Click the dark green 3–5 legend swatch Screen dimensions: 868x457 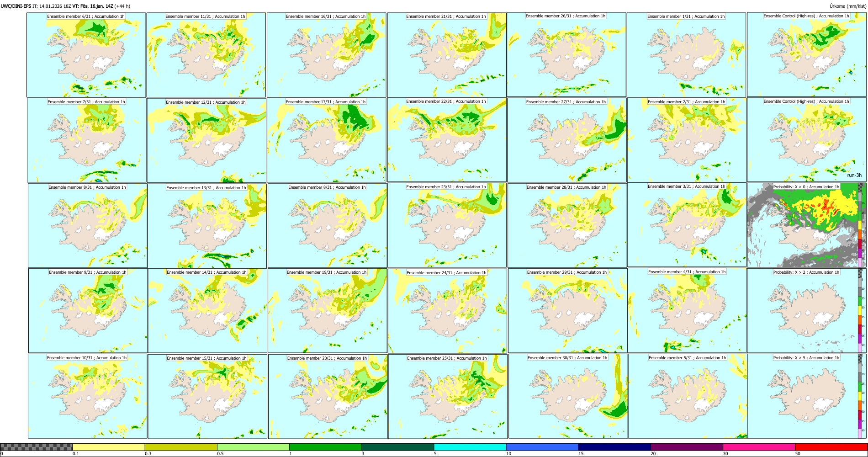pos(397,447)
